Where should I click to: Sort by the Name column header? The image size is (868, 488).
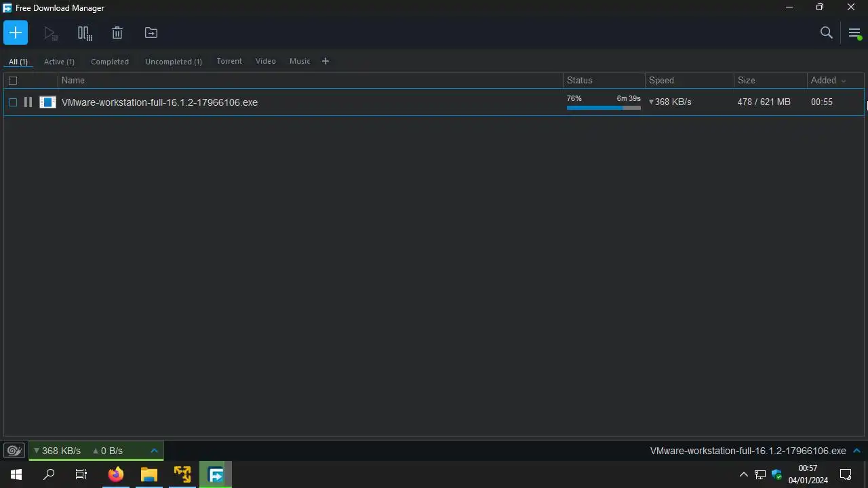click(310, 80)
